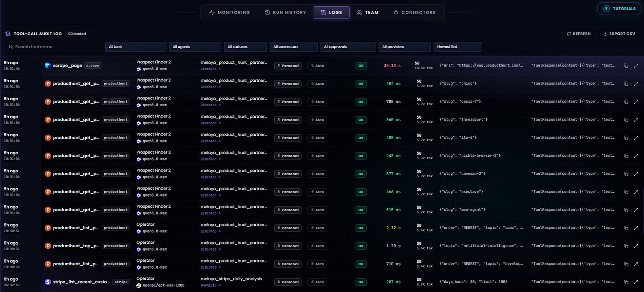The image size is (644, 292).
Task: Open the All providers filter dropdown
Action: tap(405, 47)
